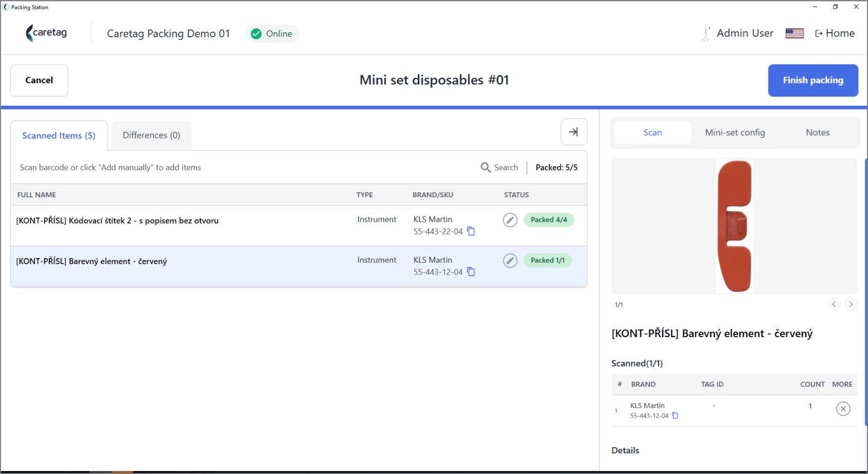Go to Home link
This screenshot has width=868, height=474.
coord(835,33)
